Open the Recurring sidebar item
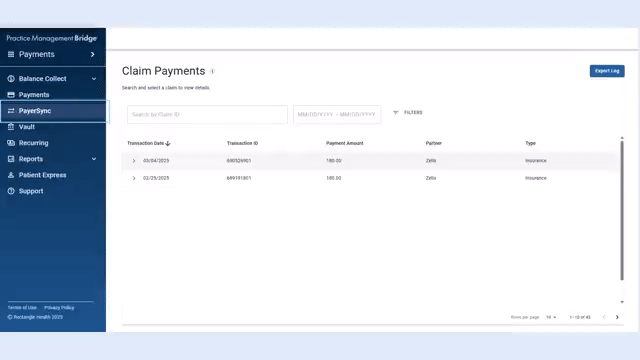Viewport: 640px width, 360px height. click(33, 143)
